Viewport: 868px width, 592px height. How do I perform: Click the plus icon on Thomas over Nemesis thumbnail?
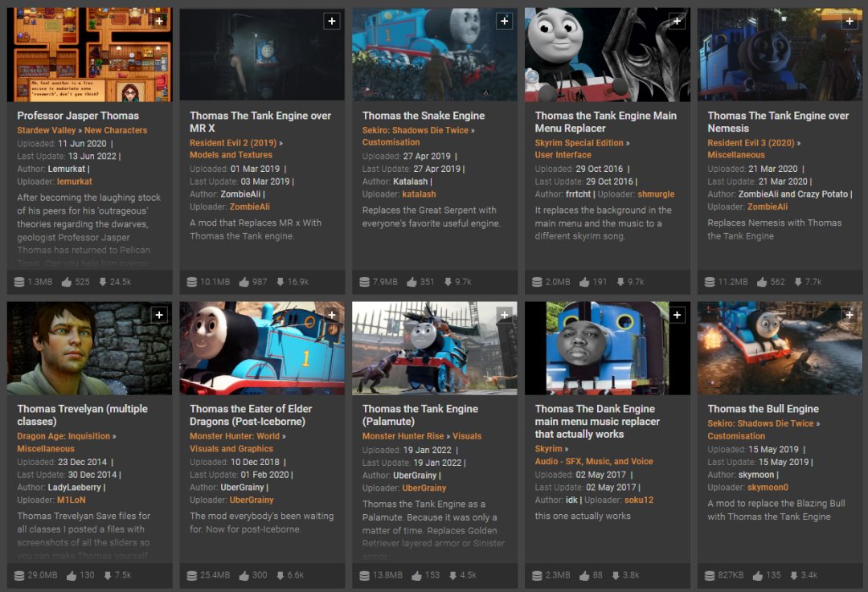[850, 21]
